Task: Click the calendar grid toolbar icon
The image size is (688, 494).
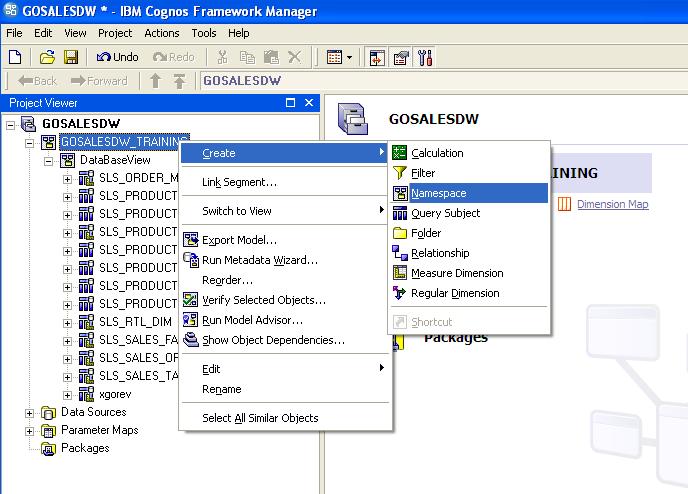Action: (334, 57)
